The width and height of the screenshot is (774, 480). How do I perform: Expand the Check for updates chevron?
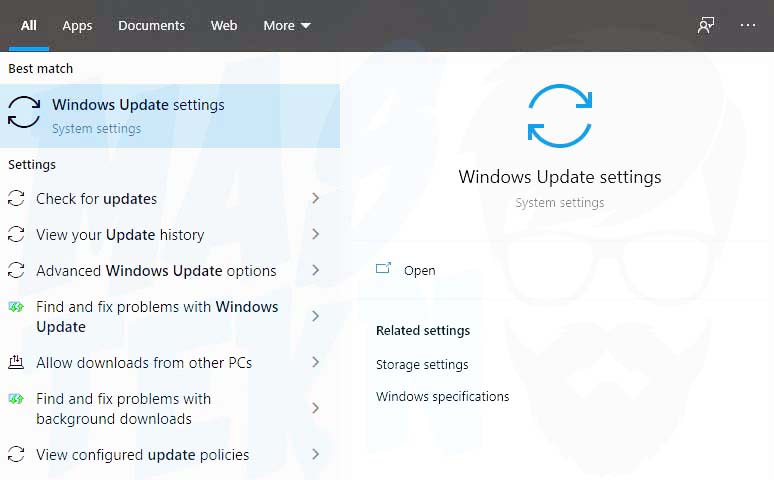tap(315, 199)
